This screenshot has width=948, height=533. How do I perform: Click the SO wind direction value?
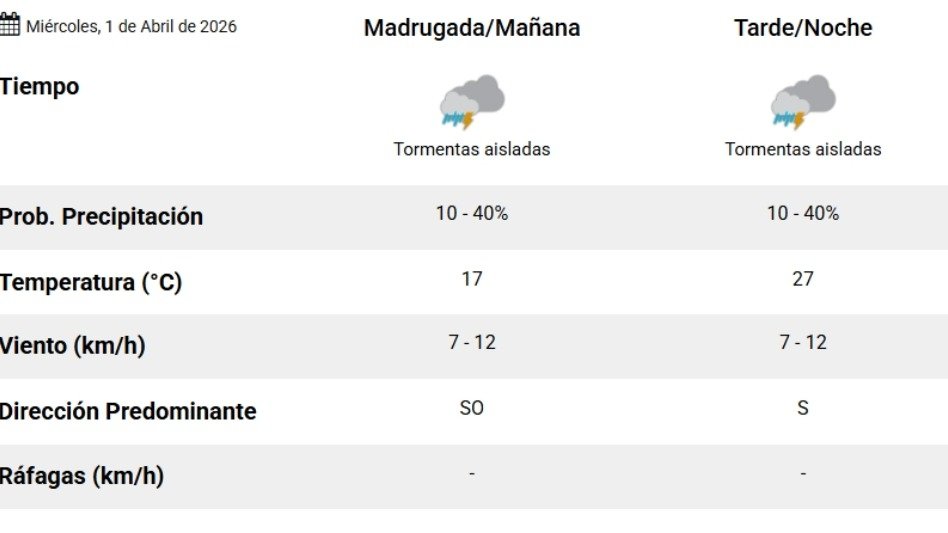(472, 408)
